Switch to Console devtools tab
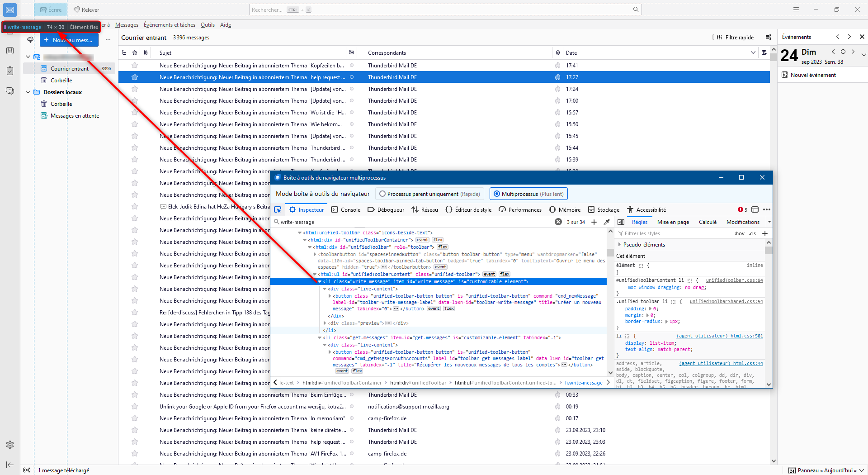 [346, 209]
